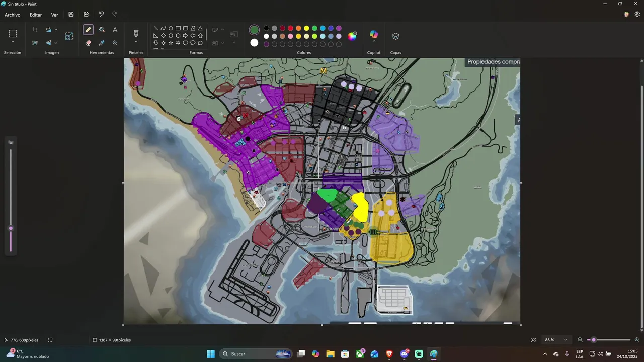Click the weather widget 6°C
The image size is (644, 362).
coord(28,354)
